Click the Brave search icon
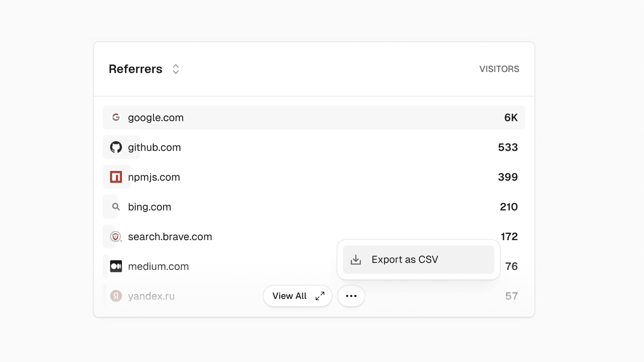Viewport: 644px width, 362px height. pyautogui.click(x=116, y=237)
